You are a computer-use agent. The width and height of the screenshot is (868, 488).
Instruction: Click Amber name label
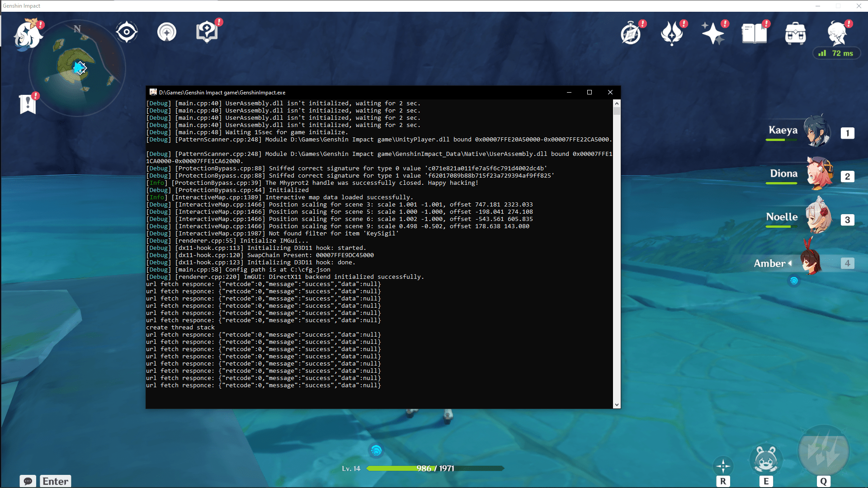[769, 263]
